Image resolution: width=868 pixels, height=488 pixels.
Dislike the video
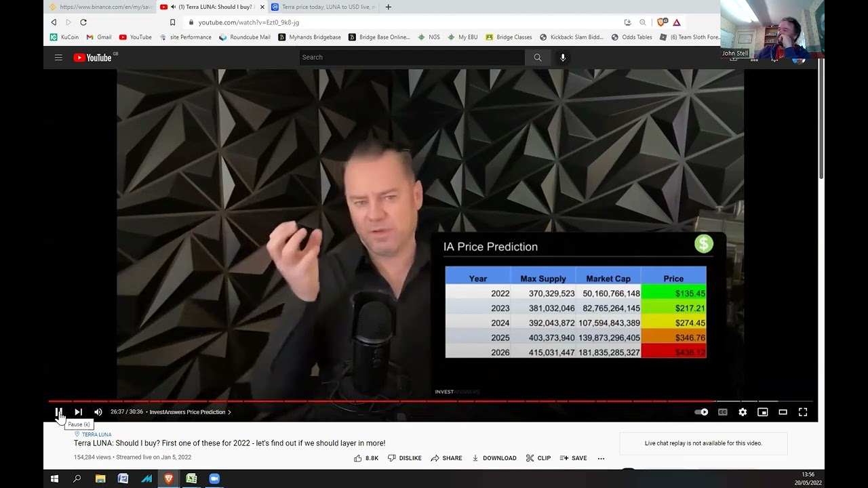(x=405, y=458)
